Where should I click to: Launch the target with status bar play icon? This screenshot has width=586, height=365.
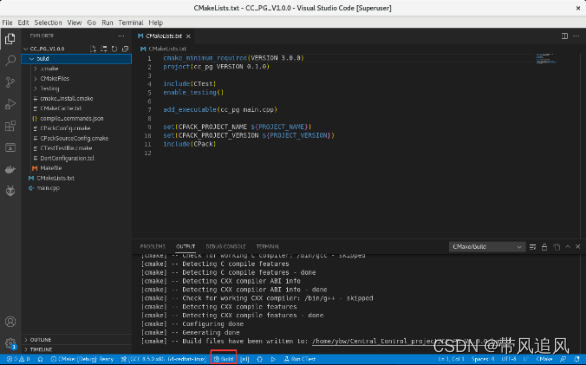click(x=273, y=359)
